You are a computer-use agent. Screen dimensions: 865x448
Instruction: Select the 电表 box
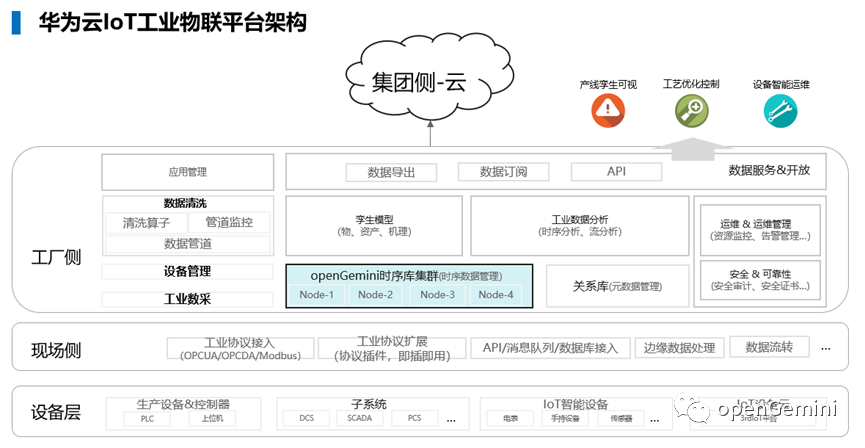[510, 419]
